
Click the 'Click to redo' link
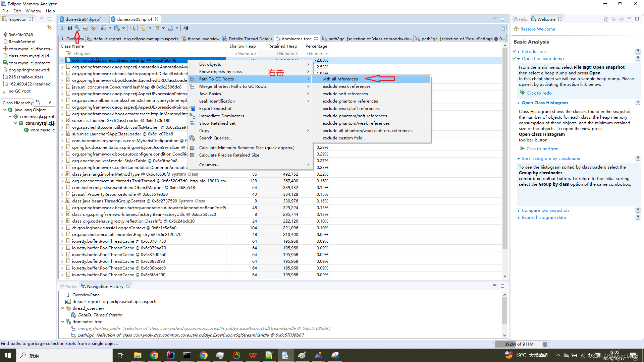tap(539, 93)
